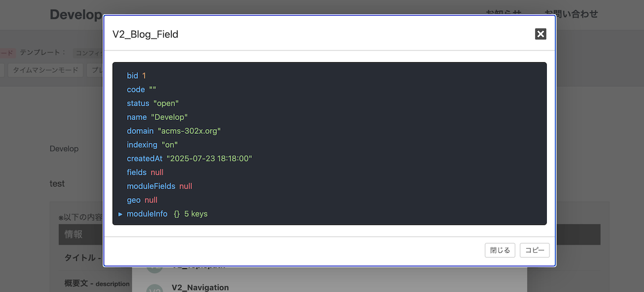
Task: Click the status value "open"
Action: (x=166, y=103)
